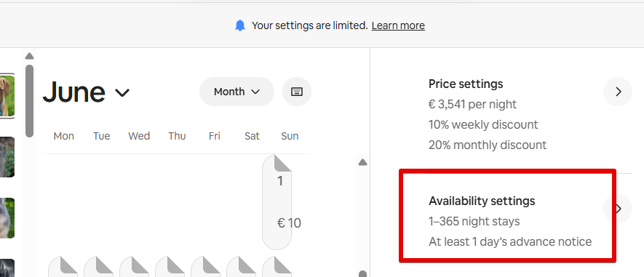
Task: Click the Availability settings heading
Action: [x=482, y=201]
